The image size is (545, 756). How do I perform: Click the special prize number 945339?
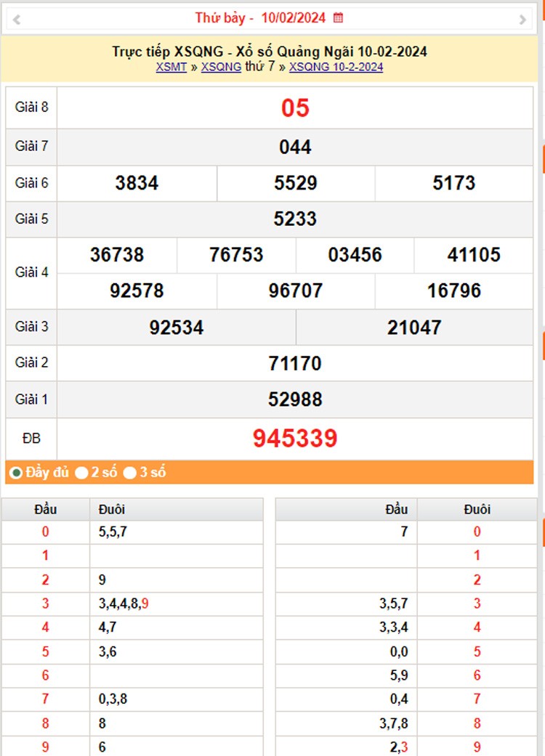click(295, 439)
